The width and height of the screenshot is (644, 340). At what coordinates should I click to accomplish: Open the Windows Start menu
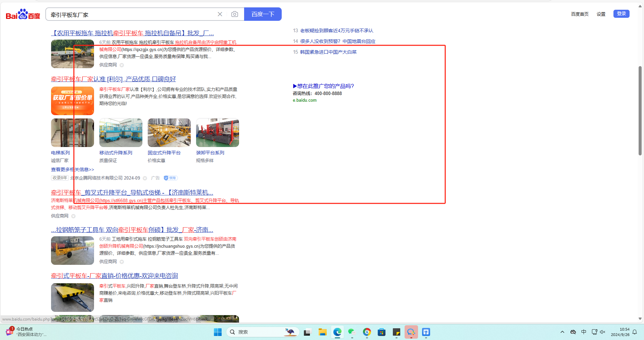[x=218, y=332]
